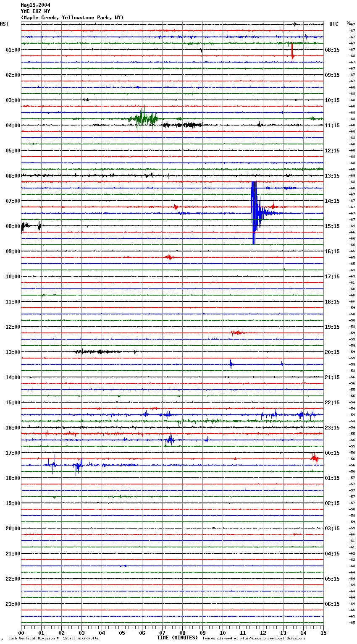Image resolution: width=357 pixels, height=644 pixels.
Task: Select the 14:00 MST hour label
Action: click(x=13, y=377)
